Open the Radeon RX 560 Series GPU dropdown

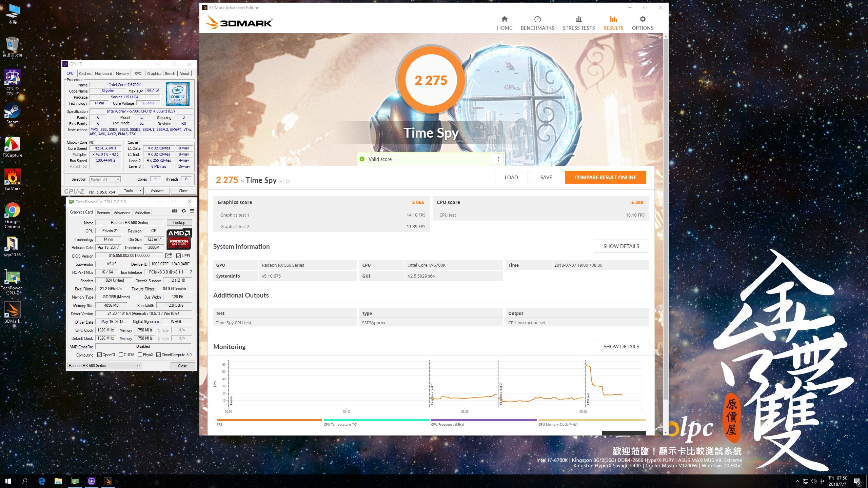click(104, 365)
